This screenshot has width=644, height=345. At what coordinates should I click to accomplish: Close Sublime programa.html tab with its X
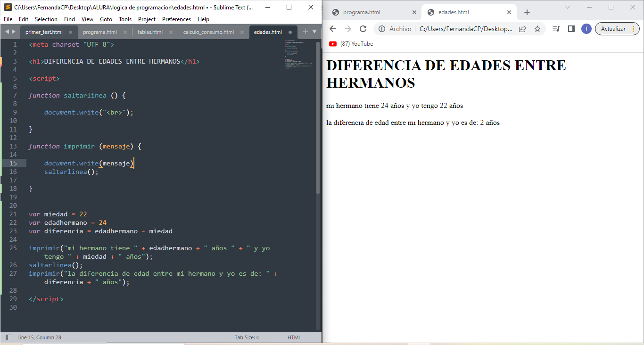(125, 32)
